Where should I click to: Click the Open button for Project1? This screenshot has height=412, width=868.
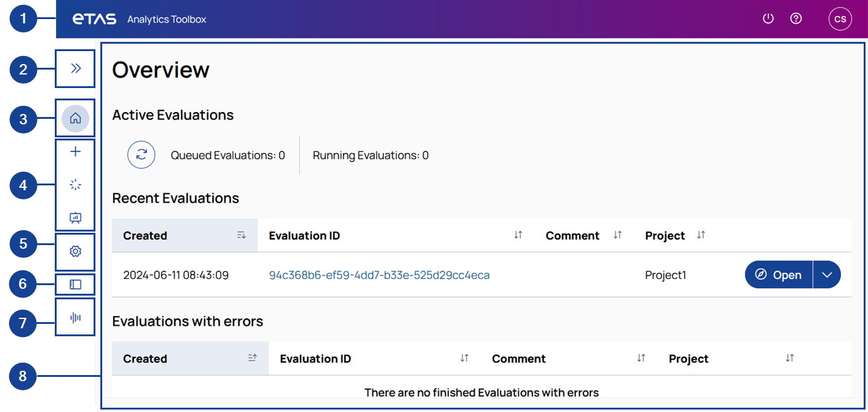[779, 275]
